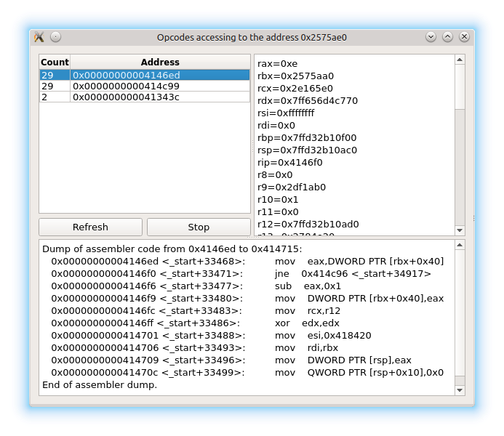Click the mov rcx,r12 instruction line
Viewport: 504px width, 436px height.
(x=196, y=311)
